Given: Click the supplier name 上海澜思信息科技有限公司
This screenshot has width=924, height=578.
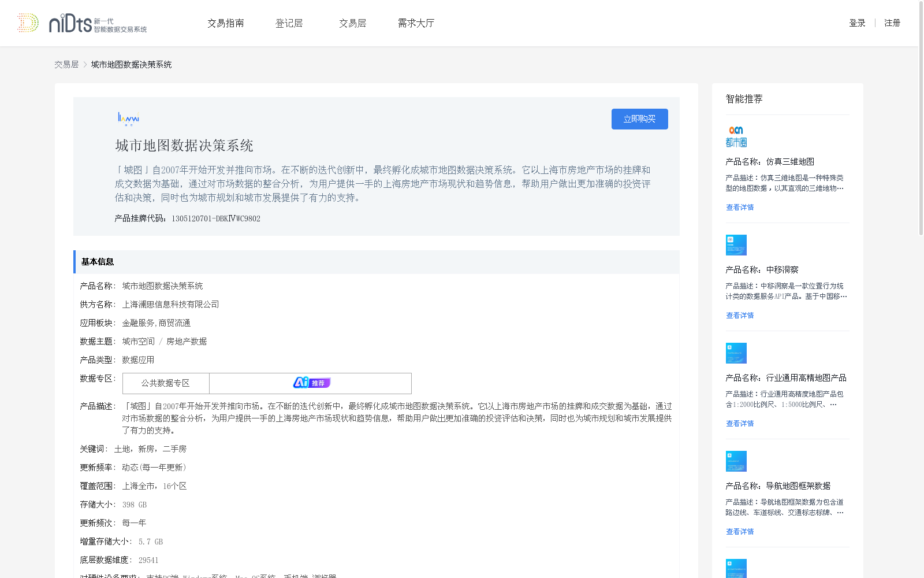Looking at the screenshot, I should (x=170, y=305).
